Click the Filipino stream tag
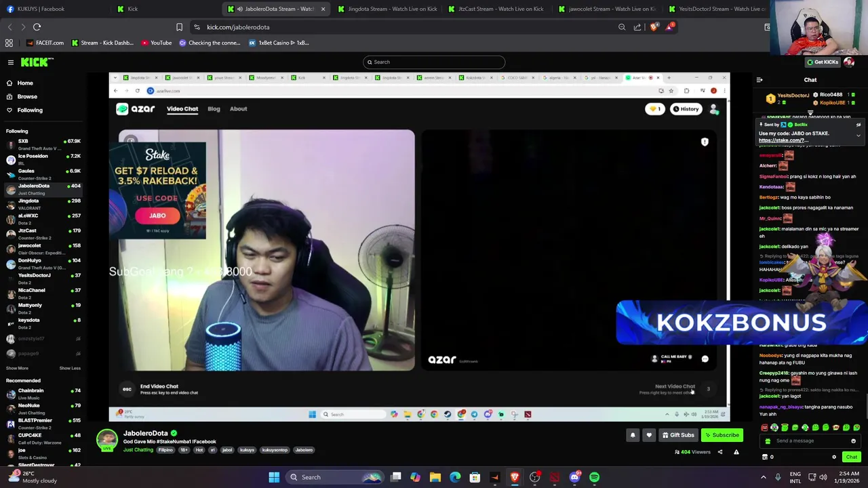The height and width of the screenshot is (488, 868). (165, 450)
